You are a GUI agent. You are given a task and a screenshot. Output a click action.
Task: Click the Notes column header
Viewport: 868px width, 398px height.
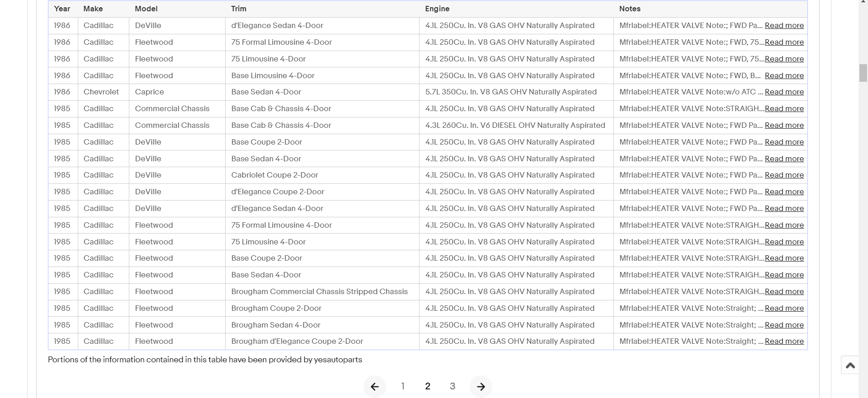[x=711, y=9]
